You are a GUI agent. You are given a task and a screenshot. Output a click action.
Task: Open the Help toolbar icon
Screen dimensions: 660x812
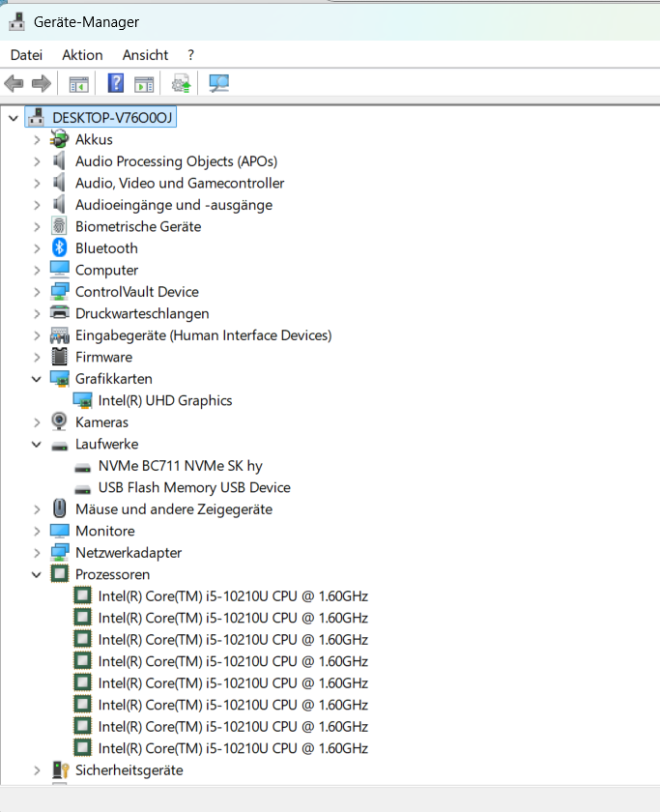click(115, 83)
